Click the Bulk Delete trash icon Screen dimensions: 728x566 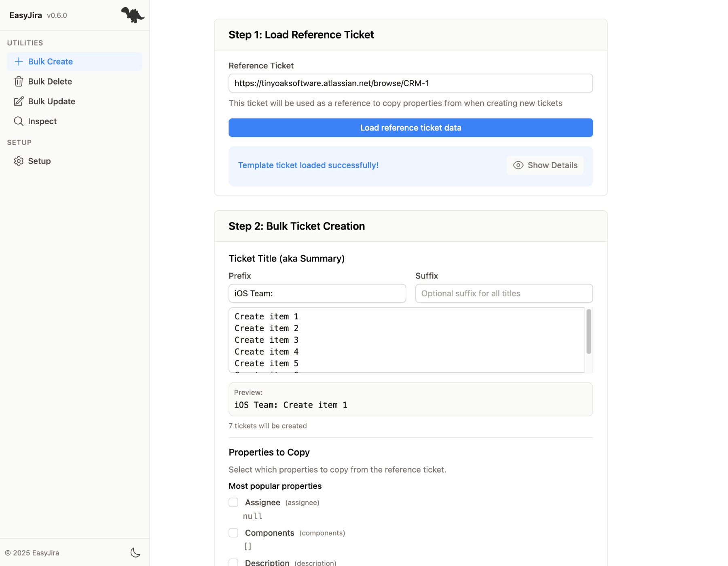click(19, 81)
